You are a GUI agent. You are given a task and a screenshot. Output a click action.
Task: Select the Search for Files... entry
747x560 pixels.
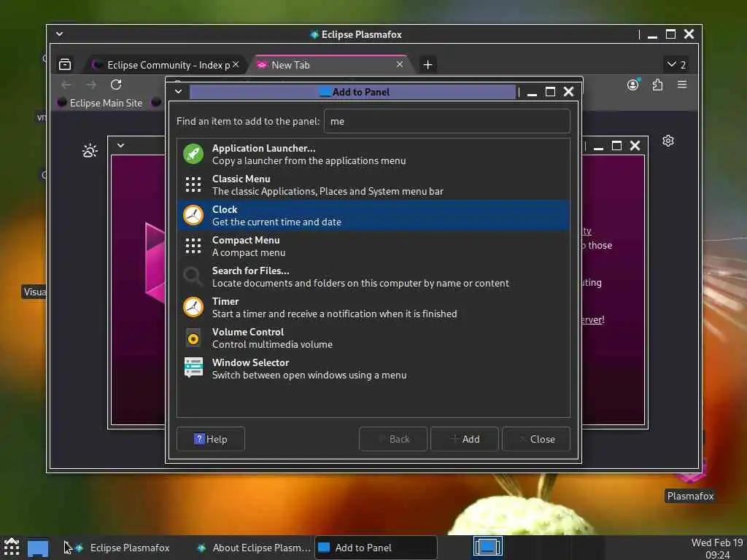coord(373,276)
